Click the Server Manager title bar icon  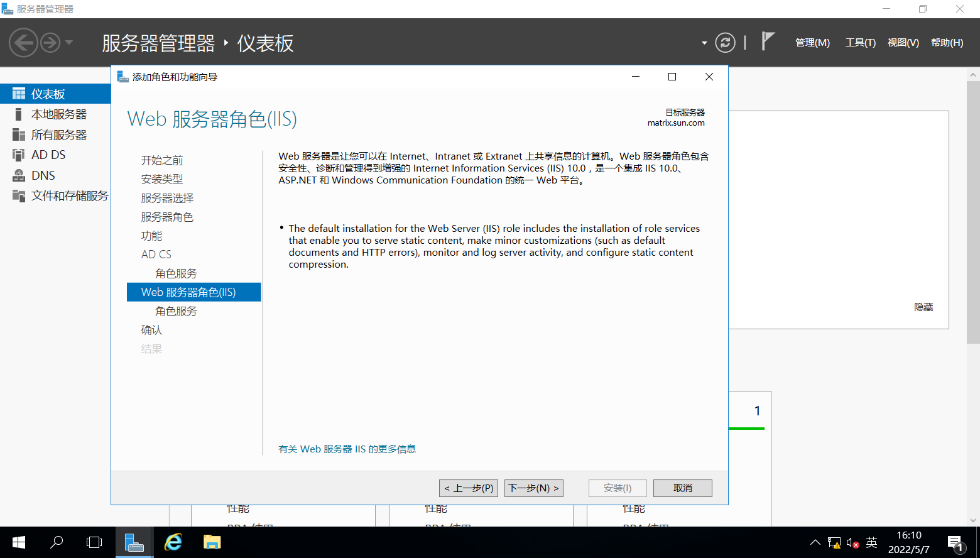[x=8, y=9]
